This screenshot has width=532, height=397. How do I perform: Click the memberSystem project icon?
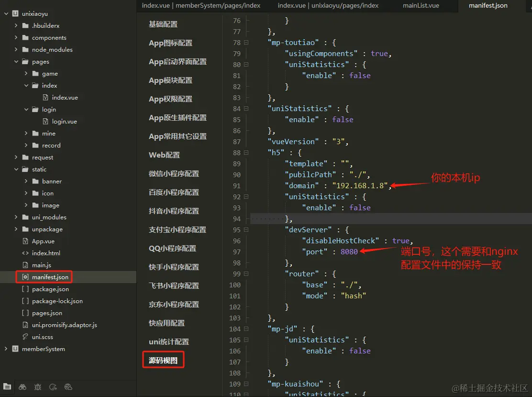pyautogui.click(x=15, y=349)
